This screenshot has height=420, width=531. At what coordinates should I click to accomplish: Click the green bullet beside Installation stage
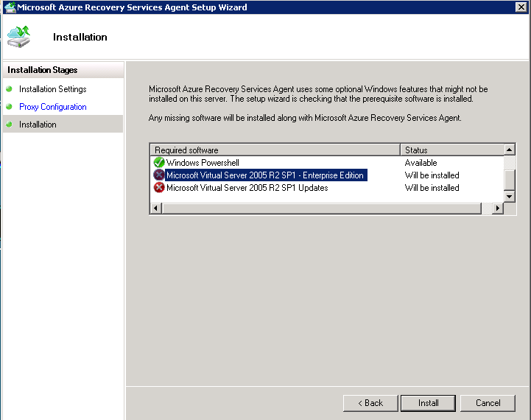click(x=9, y=124)
